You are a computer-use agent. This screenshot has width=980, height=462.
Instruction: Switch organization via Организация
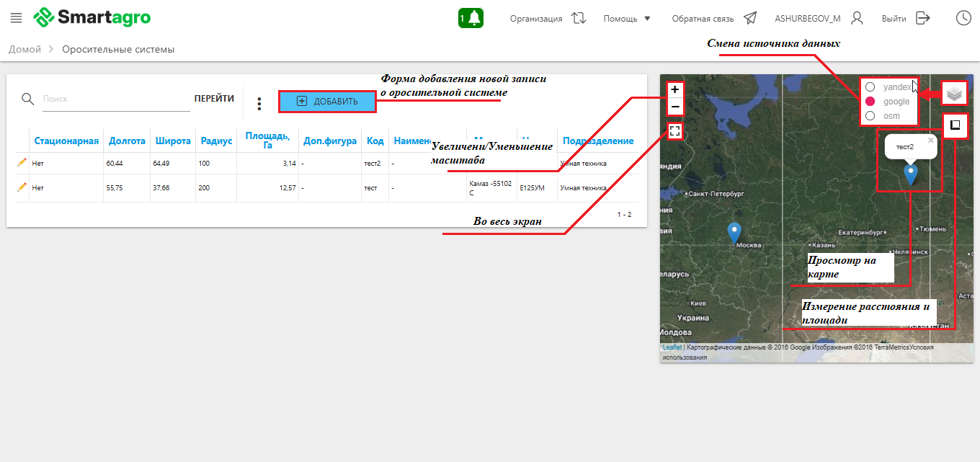click(x=548, y=19)
